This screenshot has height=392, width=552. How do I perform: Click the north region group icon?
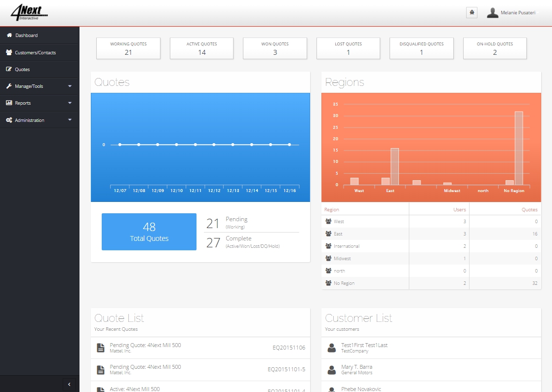[x=328, y=271]
